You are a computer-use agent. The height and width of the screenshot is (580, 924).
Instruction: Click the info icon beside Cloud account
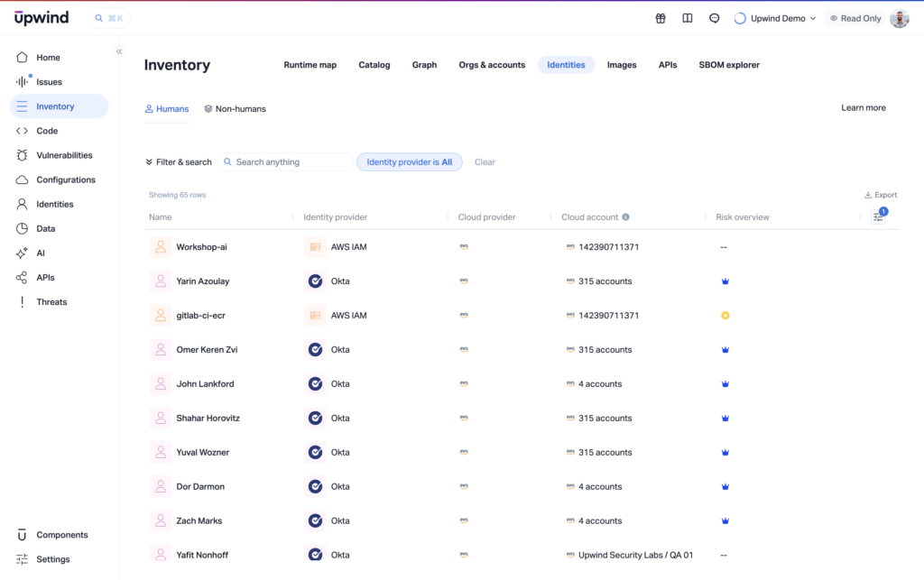(x=626, y=217)
